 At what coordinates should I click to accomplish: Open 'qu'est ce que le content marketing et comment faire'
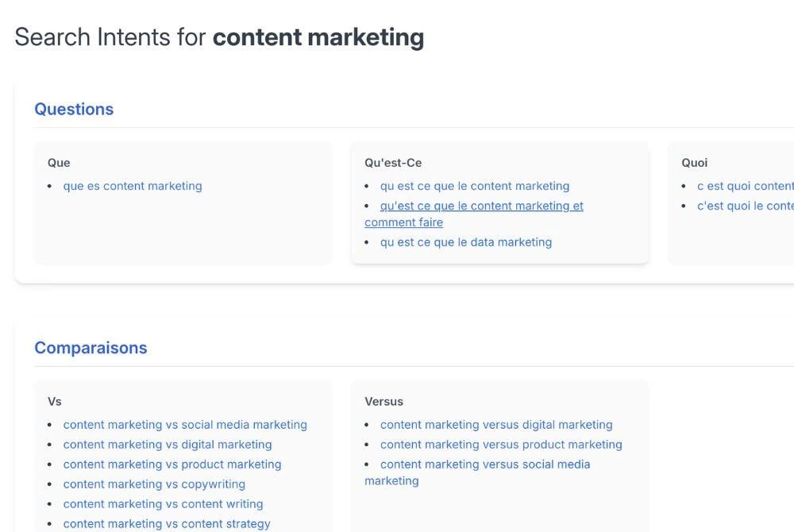[x=481, y=206]
